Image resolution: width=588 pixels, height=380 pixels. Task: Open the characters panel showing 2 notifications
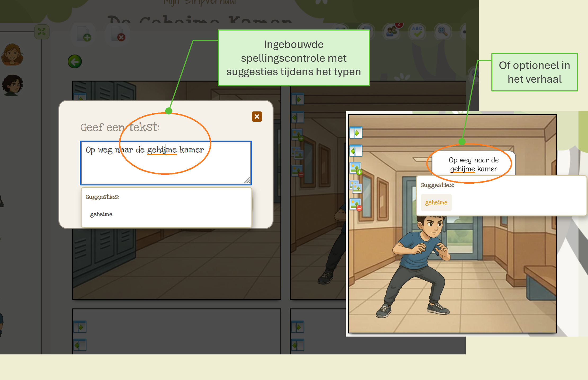[x=391, y=31]
